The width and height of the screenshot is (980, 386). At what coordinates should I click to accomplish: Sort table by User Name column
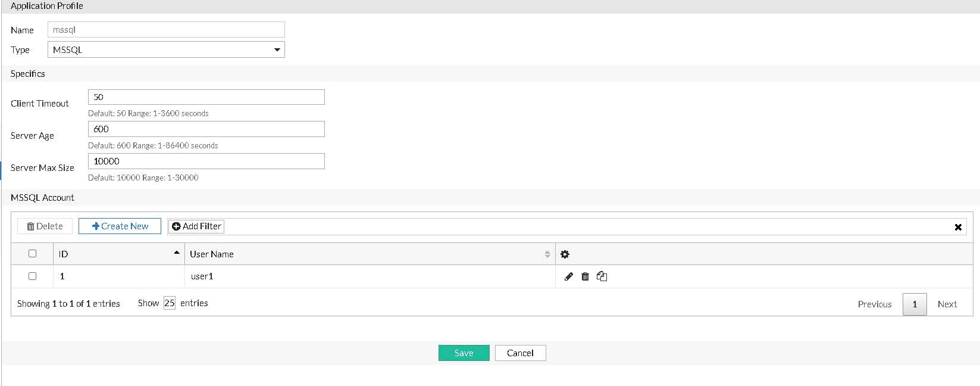coord(370,254)
